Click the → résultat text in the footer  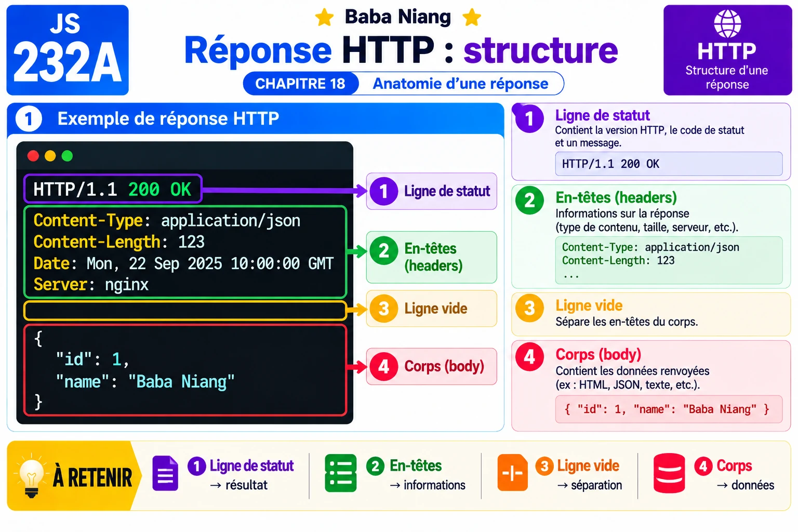[x=239, y=485]
